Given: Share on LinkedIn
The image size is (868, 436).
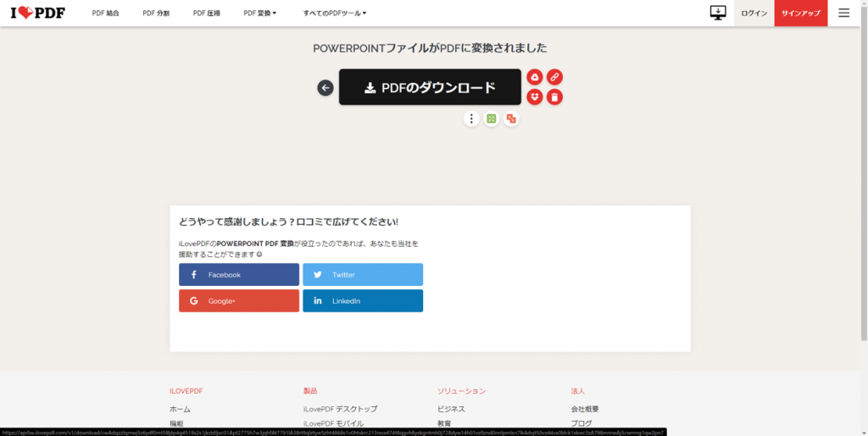Looking at the screenshot, I should click(x=363, y=301).
